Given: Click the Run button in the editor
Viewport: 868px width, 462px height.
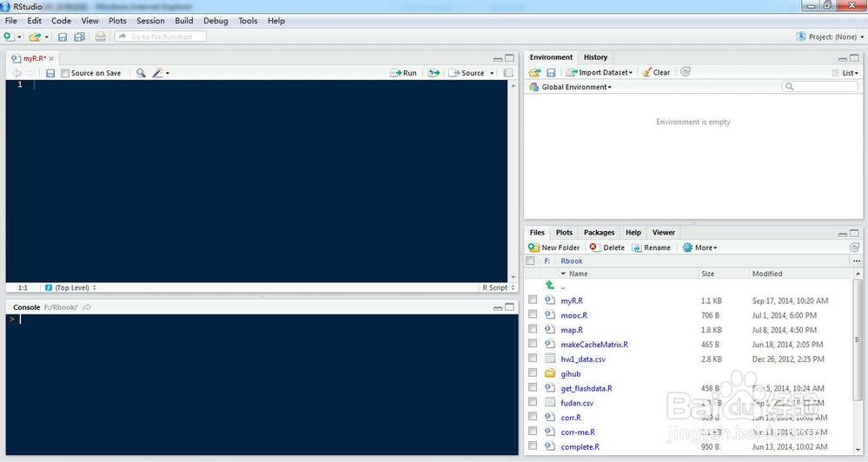Looking at the screenshot, I should (x=403, y=73).
